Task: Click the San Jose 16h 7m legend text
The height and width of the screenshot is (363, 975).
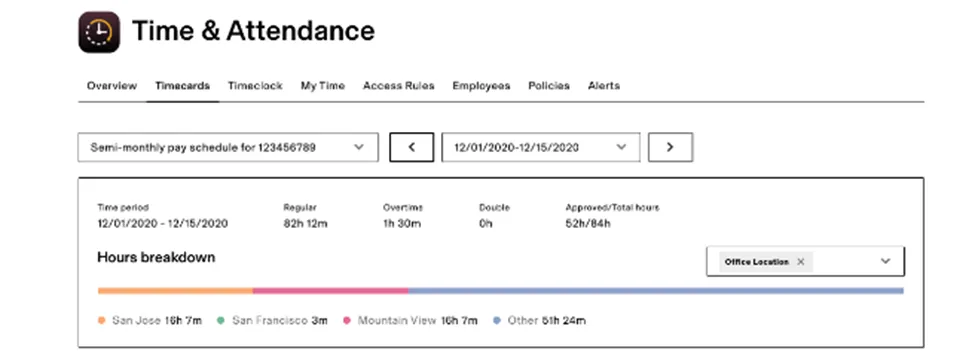Action: 157,321
